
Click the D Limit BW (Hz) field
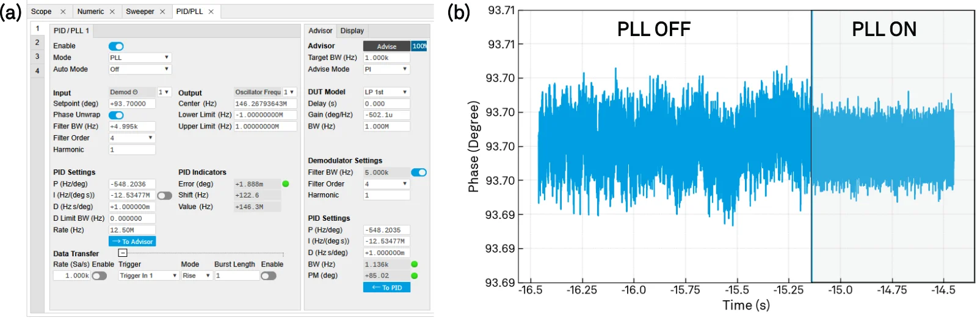pos(132,218)
